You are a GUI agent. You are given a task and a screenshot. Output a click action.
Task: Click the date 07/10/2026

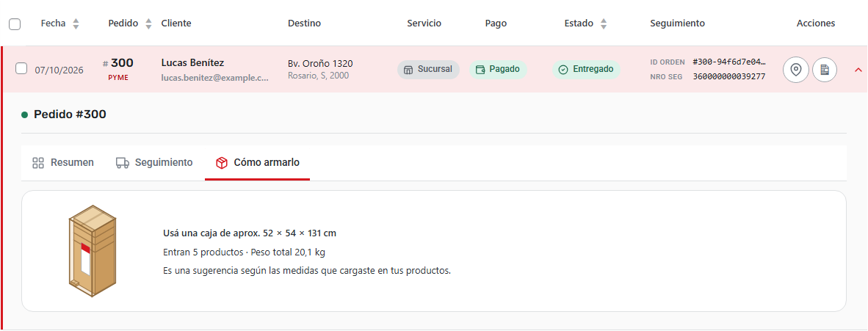(59, 70)
